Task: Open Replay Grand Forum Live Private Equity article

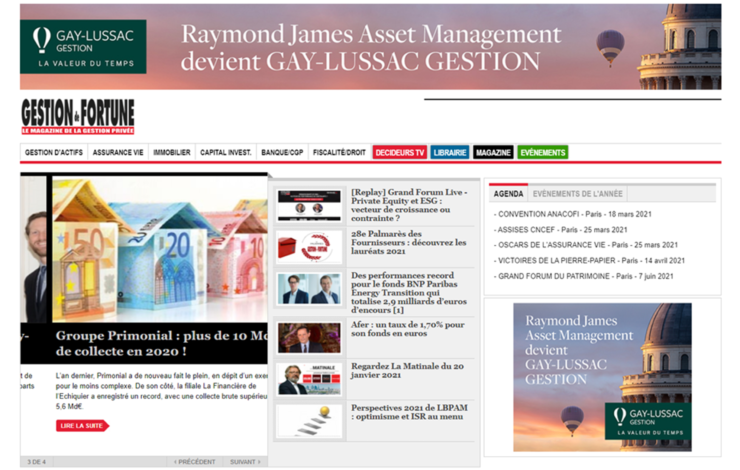Action: tap(409, 205)
